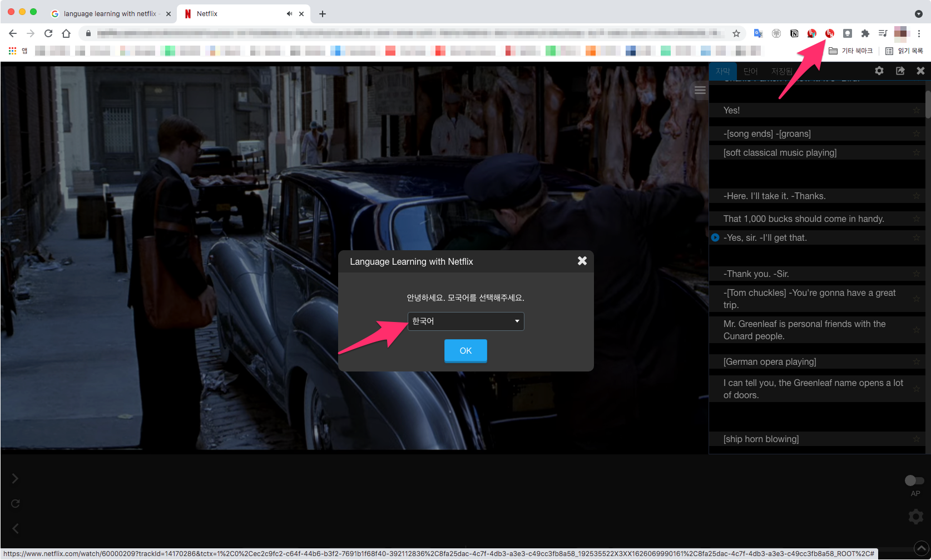Open the Extensions puzzle-piece menu
Viewport: 931px width, 560px height.
(x=865, y=33)
